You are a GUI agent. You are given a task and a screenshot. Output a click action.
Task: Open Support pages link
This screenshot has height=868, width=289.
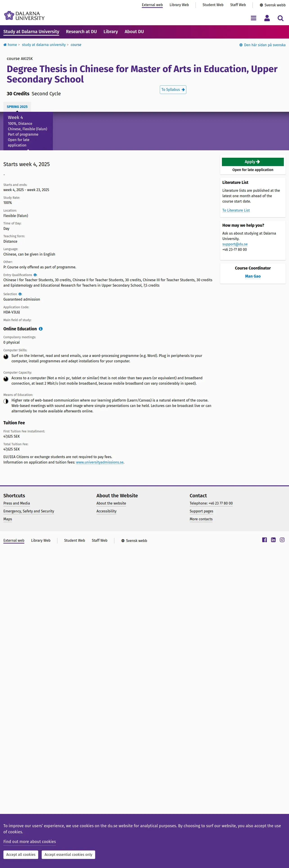(x=201, y=511)
